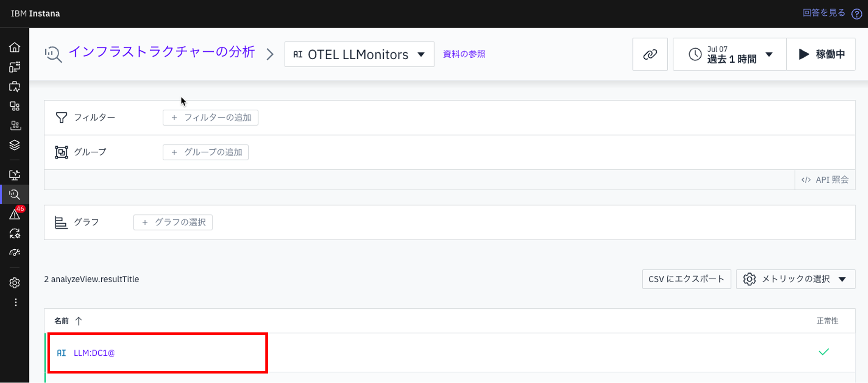Click the group icon
The height and width of the screenshot is (383, 868).
[x=61, y=152]
